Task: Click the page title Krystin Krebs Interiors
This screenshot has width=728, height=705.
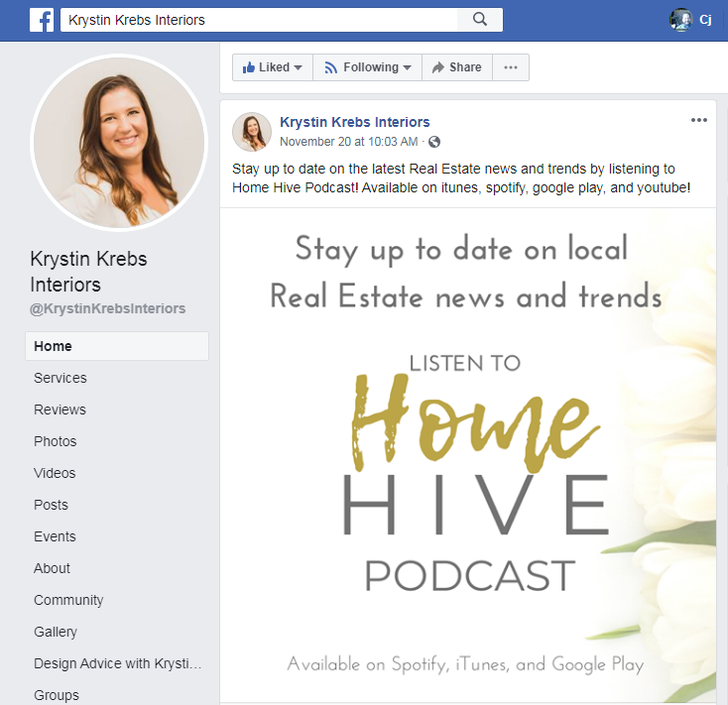Action: 88,272
